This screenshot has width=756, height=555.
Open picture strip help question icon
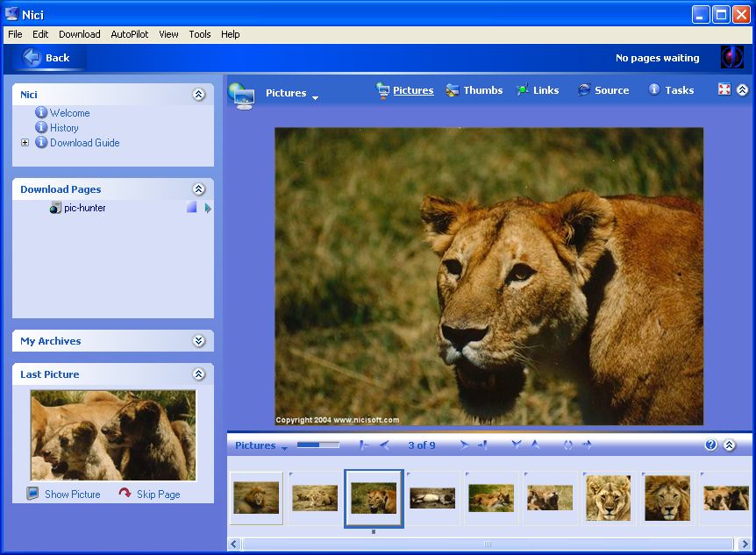710,445
